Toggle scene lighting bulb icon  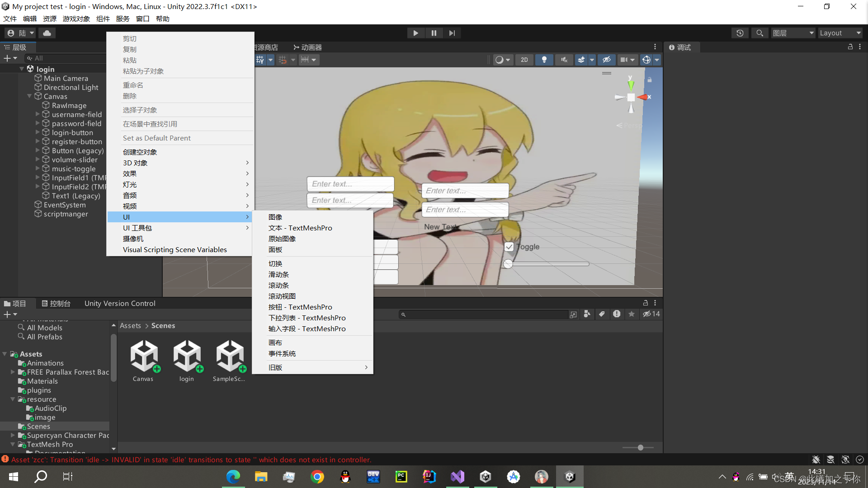coord(544,60)
